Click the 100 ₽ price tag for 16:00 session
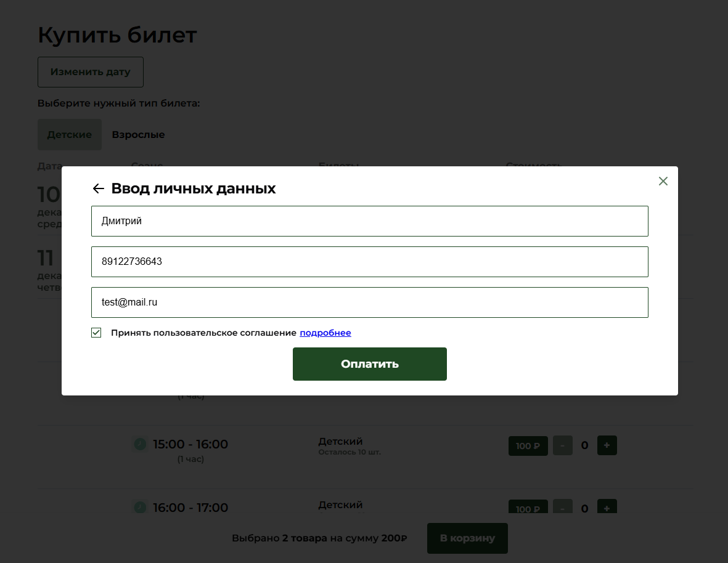The width and height of the screenshot is (728, 563). pos(528,508)
